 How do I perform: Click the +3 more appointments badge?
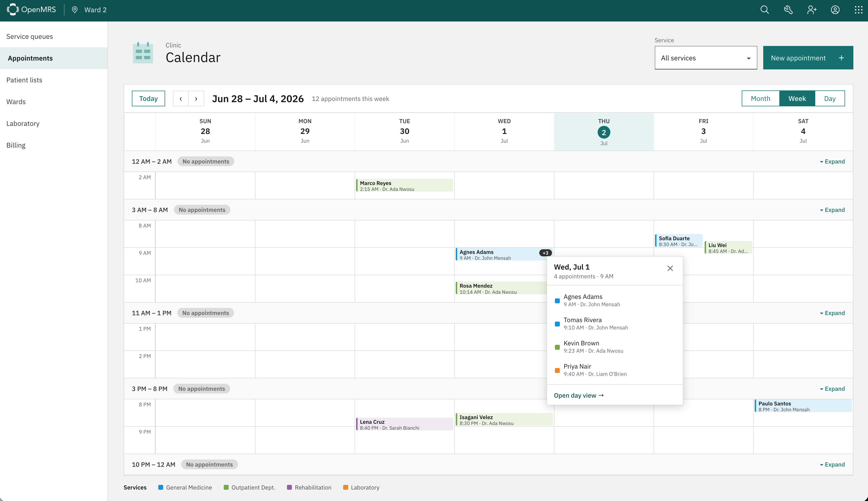point(546,253)
